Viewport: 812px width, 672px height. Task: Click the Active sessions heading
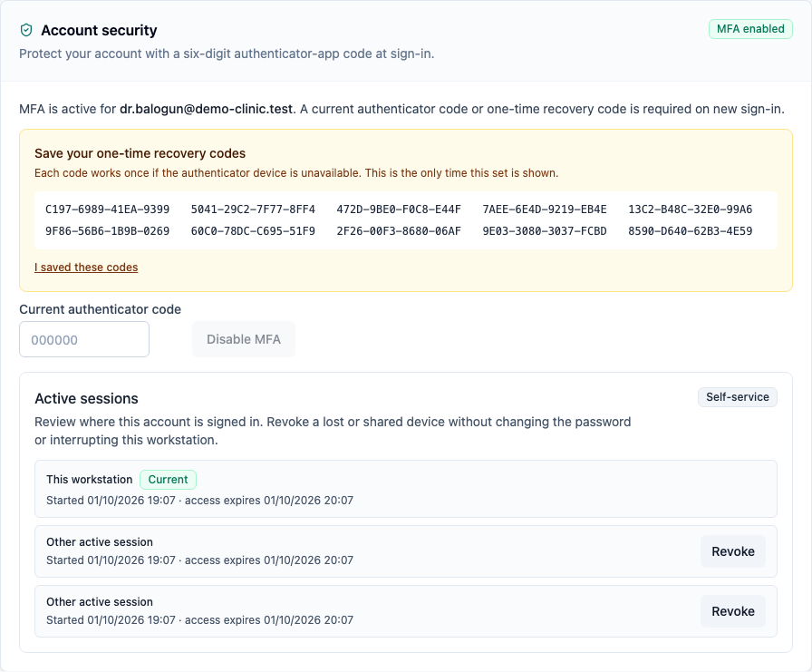tap(86, 398)
